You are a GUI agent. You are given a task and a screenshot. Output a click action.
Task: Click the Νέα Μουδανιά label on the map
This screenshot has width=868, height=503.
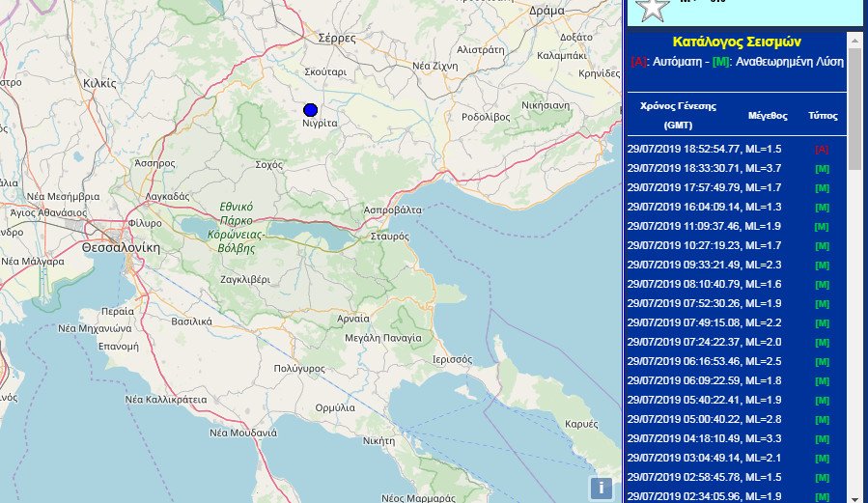click(243, 433)
